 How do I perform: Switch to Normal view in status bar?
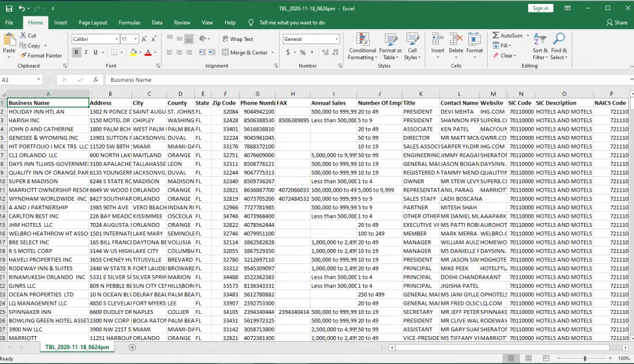pos(510,358)
